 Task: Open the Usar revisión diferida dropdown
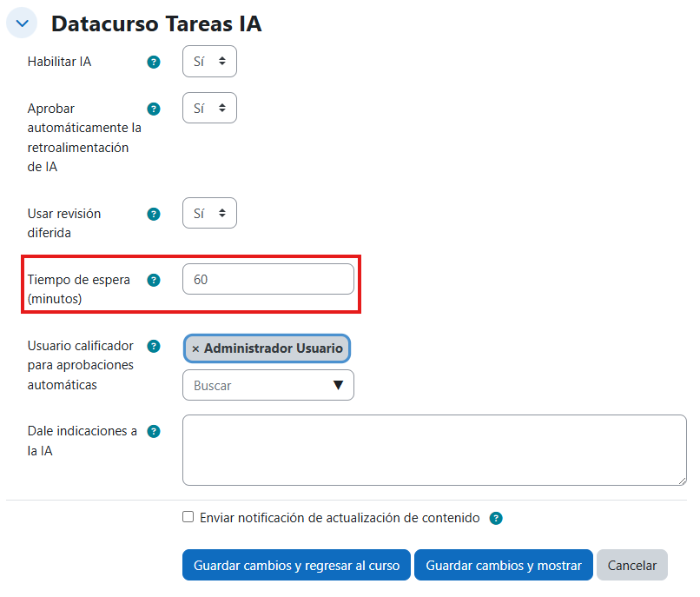pos(209,213)
